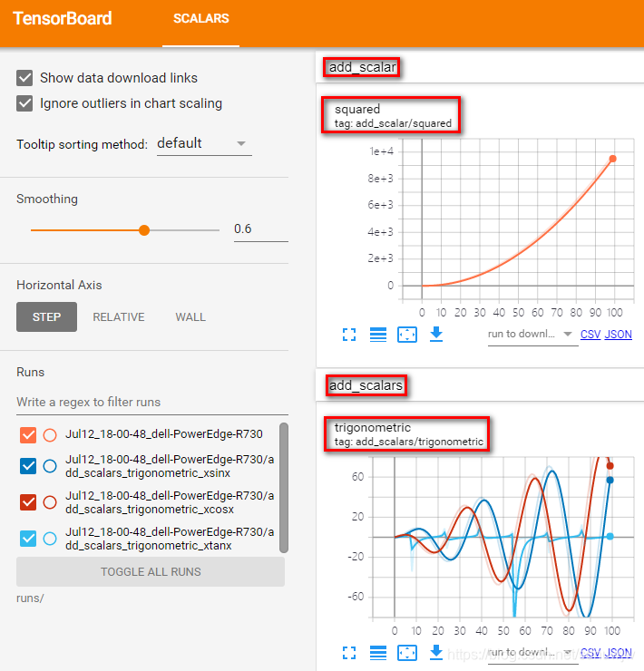This screenshot has width=644, height=671.
Task: Toggle y-axis log scale on trigonometric chart
Action: coord(378,653)
